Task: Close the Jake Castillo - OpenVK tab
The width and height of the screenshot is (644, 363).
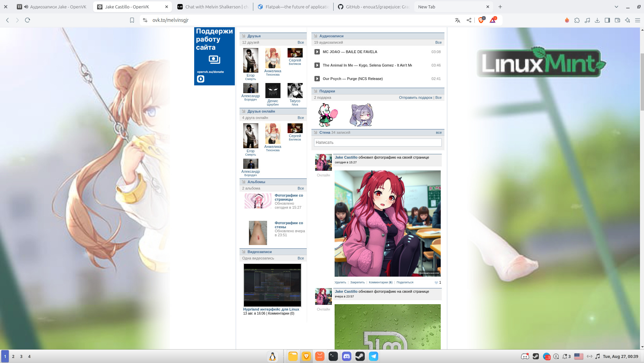Action: 167,7
